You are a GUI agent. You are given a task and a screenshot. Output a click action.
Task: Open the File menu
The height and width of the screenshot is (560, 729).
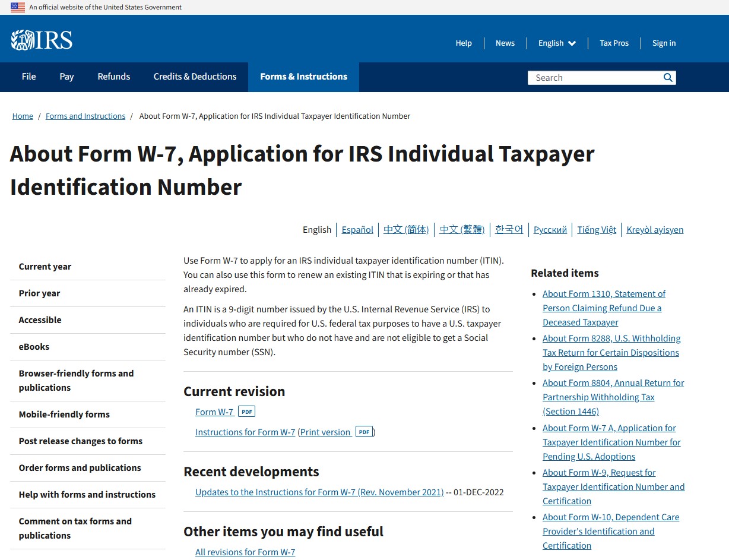pos(28,77)
